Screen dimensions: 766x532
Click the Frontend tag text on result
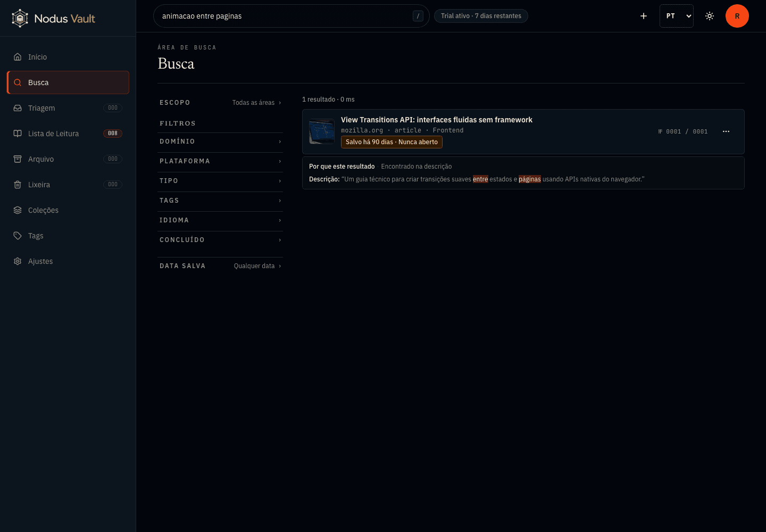point(448,130)
